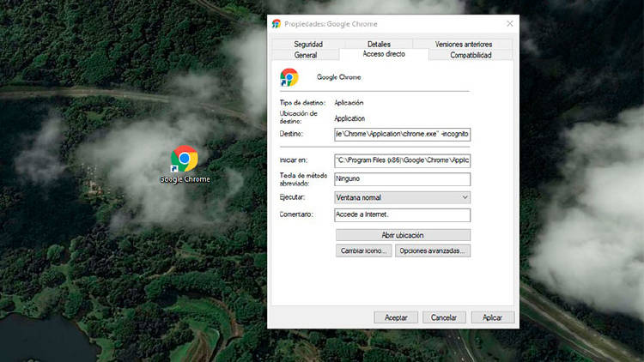644x362 pixels.
Task: Click the Chrome icon in the dialog title bar
Action: pos(276,24)
